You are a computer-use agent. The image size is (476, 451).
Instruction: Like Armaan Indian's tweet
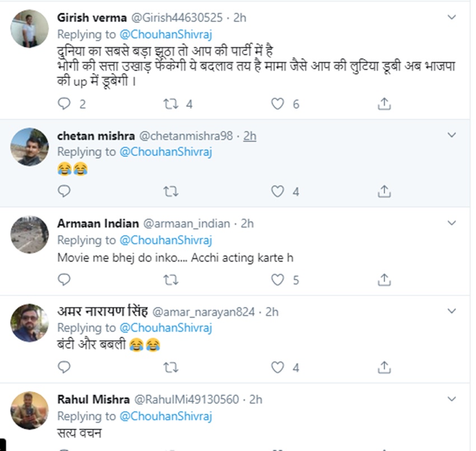point(277,280)
